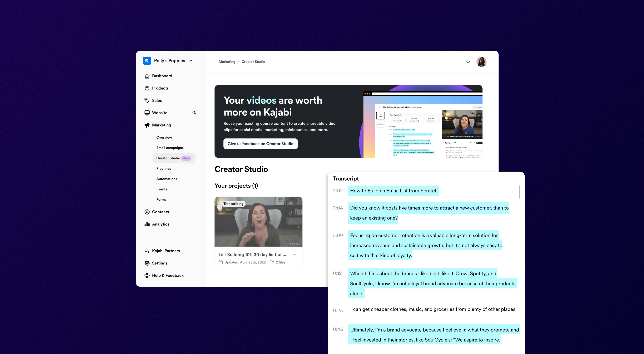Click the Kajabi Partners icon
Screen dimensions: 644x354
[147, 251]
